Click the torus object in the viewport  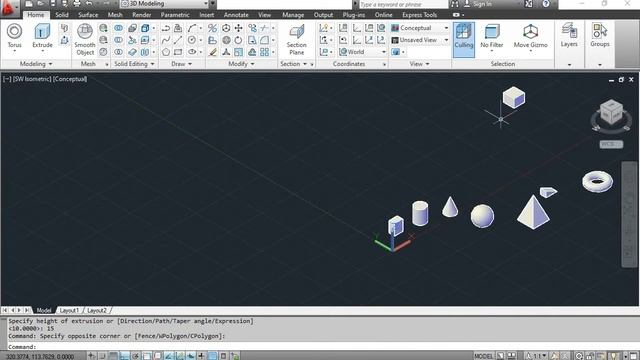tap(597, 181)
